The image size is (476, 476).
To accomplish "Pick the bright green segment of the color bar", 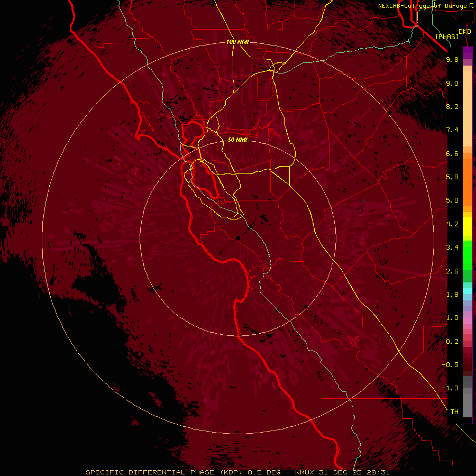I will [467, 255].
